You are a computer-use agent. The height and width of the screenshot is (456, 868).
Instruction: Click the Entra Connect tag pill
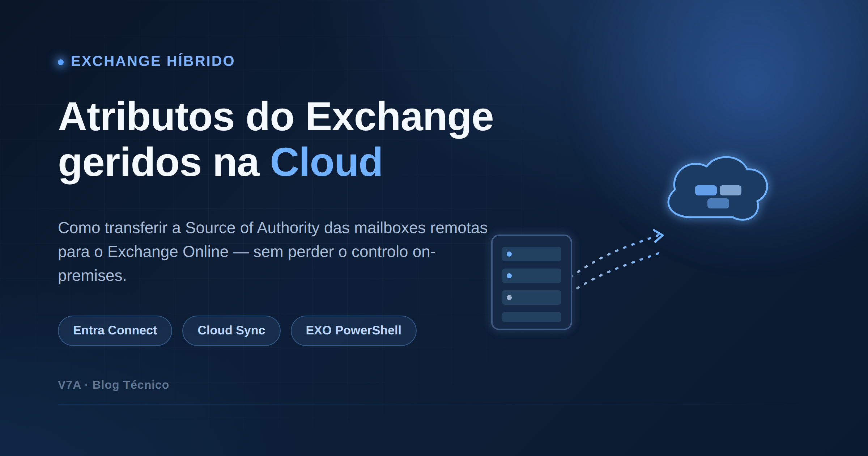point(115,330)
